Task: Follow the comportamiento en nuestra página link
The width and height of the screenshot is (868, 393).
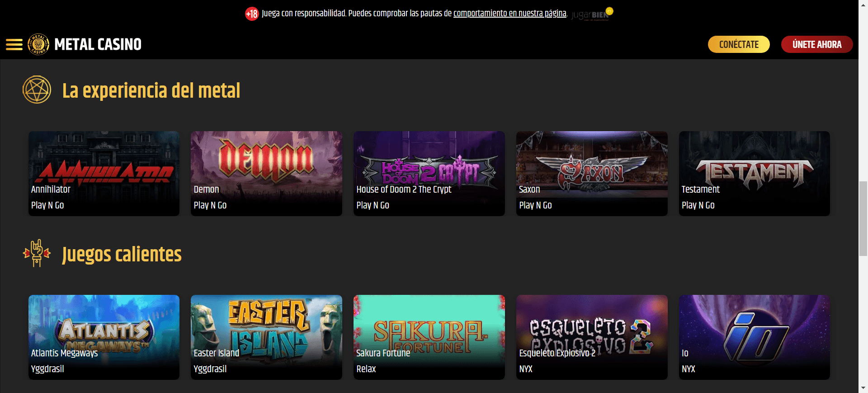Action: coord(509,14)
